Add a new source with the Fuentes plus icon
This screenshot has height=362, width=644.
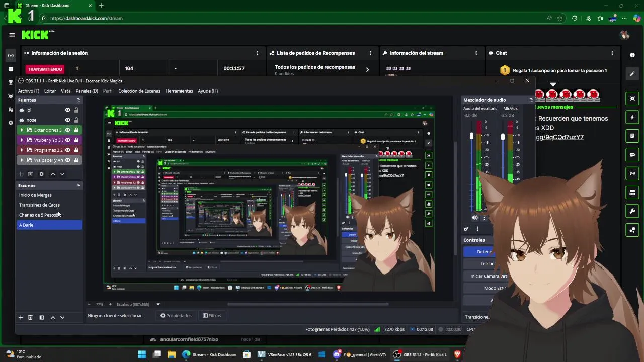(21, 174)
